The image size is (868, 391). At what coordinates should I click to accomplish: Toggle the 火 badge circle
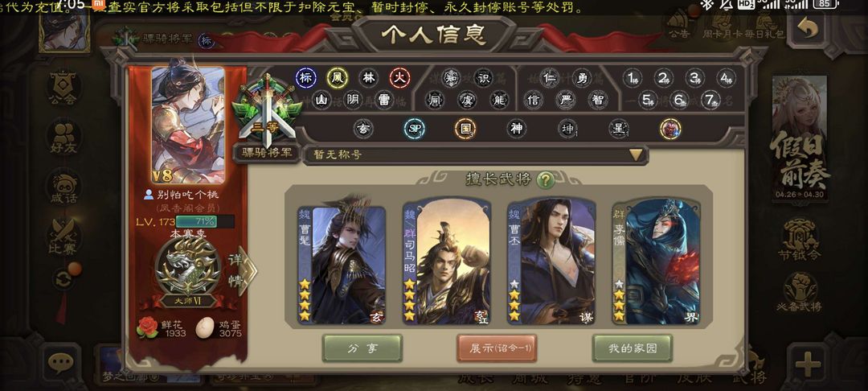(399, 78)
